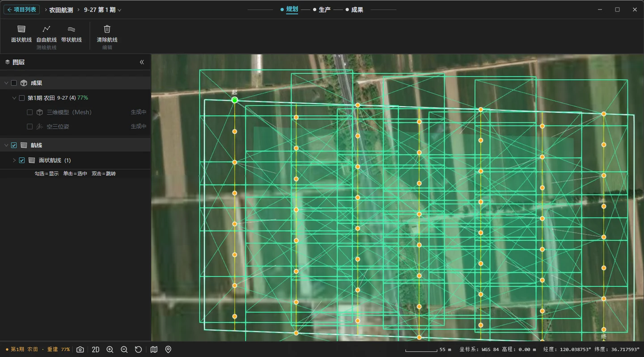Click the 坐标系: WGS 84 status text
The image size is (644, 357).
pos(479,349)
